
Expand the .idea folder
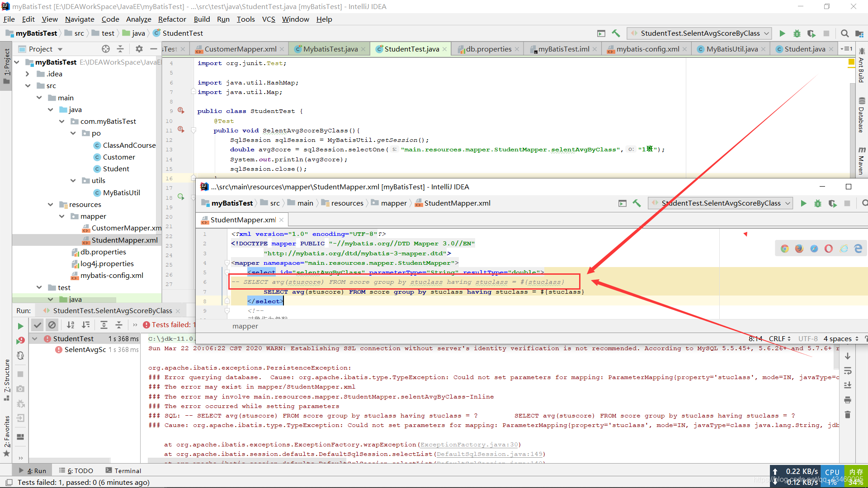point(28,74)
